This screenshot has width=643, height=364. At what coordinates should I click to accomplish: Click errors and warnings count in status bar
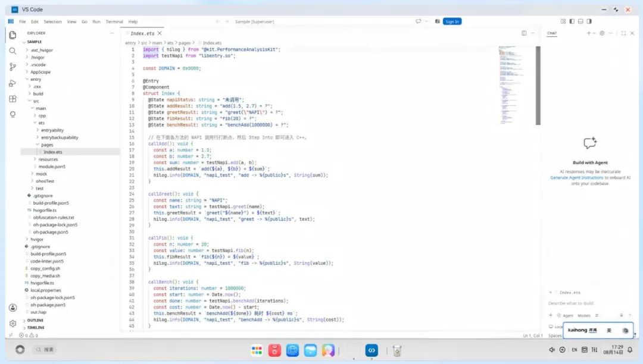coord(29,335)
